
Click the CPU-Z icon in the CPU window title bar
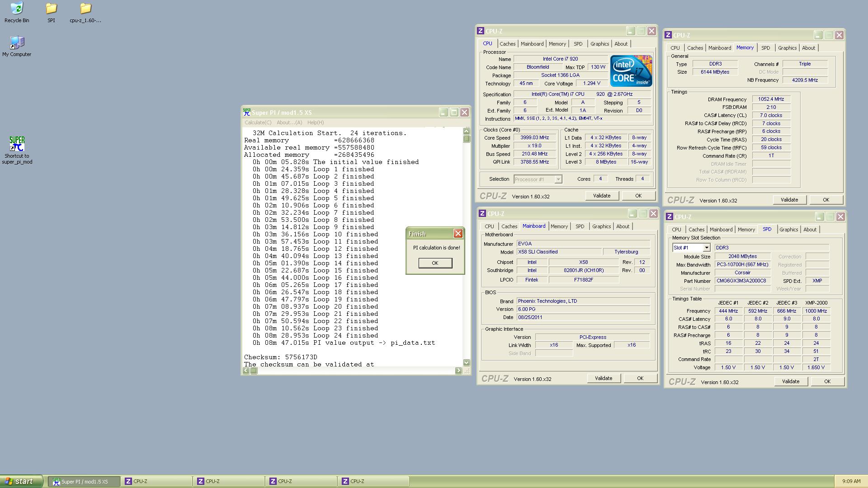click(x=481, y=31)
